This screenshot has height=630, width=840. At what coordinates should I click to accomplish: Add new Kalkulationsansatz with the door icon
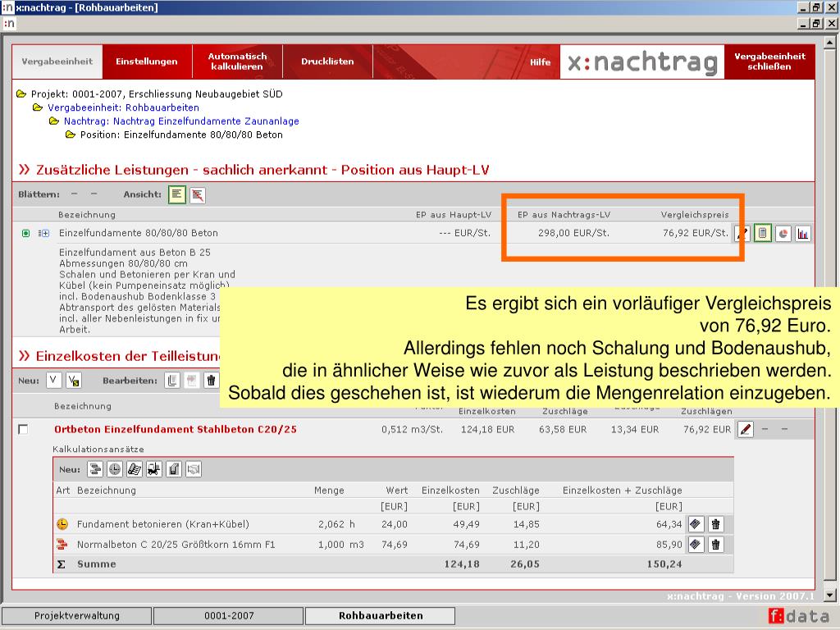174,469
